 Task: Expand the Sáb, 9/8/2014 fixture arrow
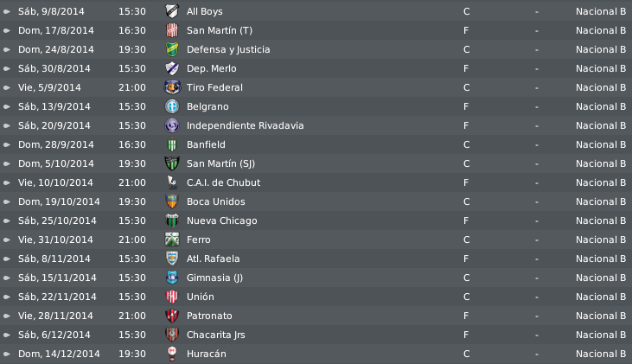tap(6, 12)
